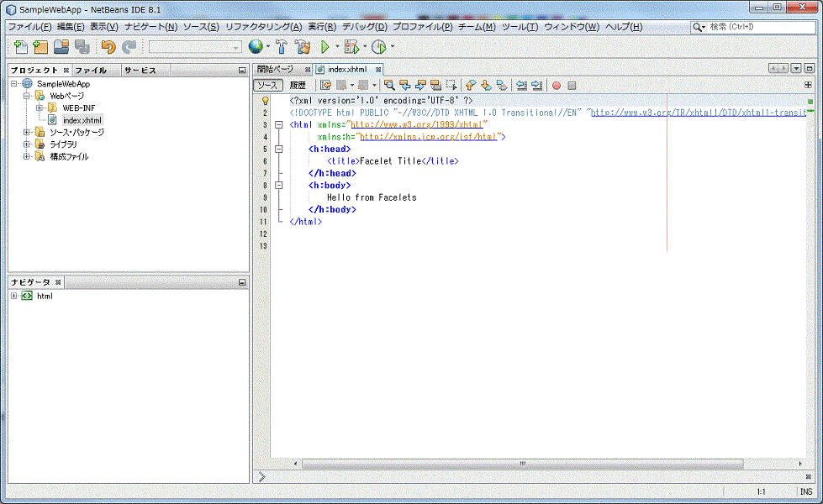Viewport: 823px width, 504px height.
Task: Click the Next Bookmark down-arrow icon
Action: point(486,85)
